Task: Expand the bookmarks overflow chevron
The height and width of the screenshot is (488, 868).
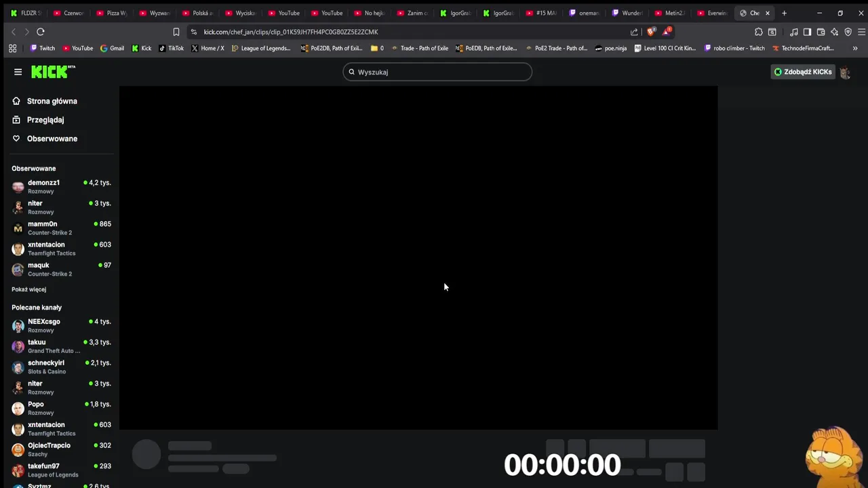Action: click(854, 48)
